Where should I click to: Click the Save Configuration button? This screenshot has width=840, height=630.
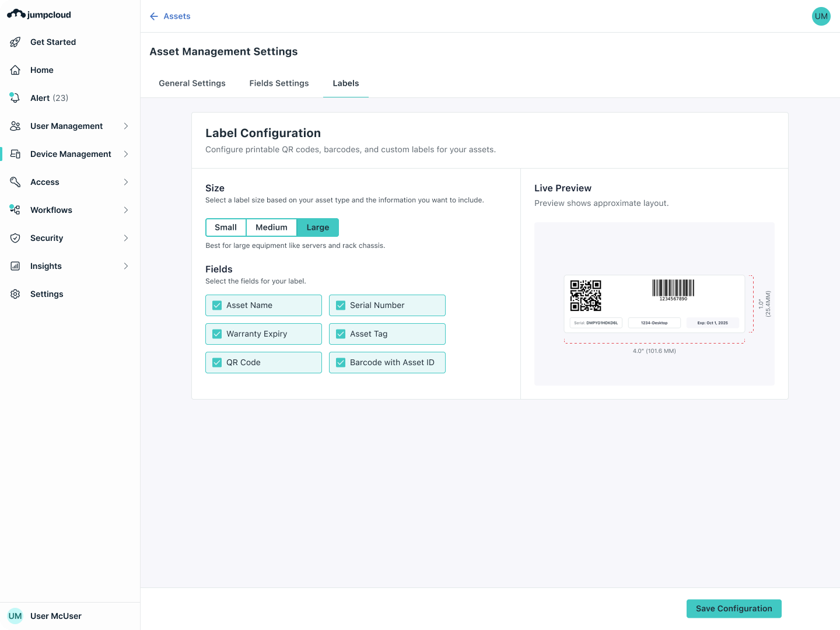[734, 608]
